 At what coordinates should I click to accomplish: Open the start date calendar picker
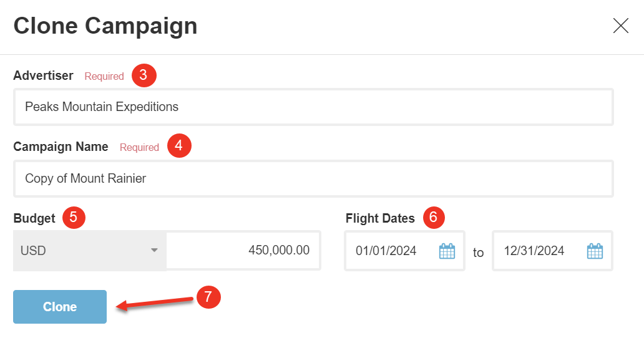click(447, 251)
